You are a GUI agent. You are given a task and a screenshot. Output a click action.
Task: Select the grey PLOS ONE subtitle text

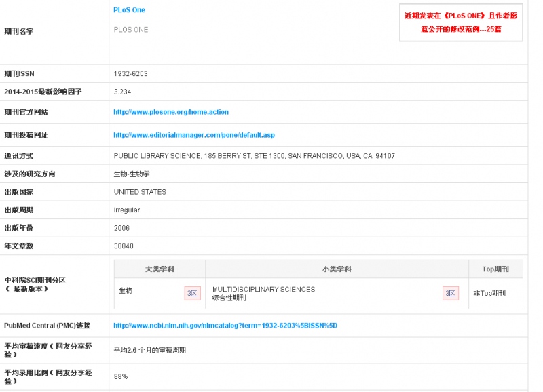[x=131, y=30]
